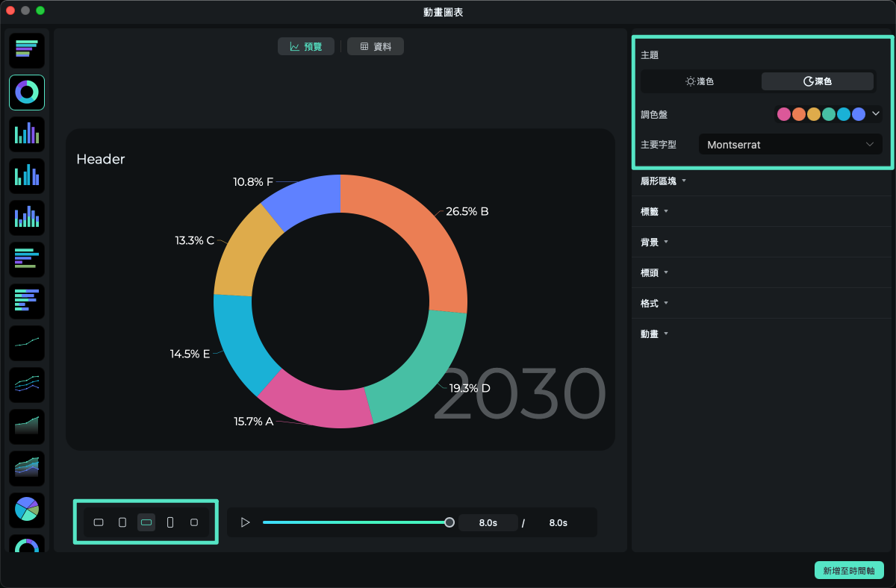Switch to the 資料 tab

(x=376, y=46)
